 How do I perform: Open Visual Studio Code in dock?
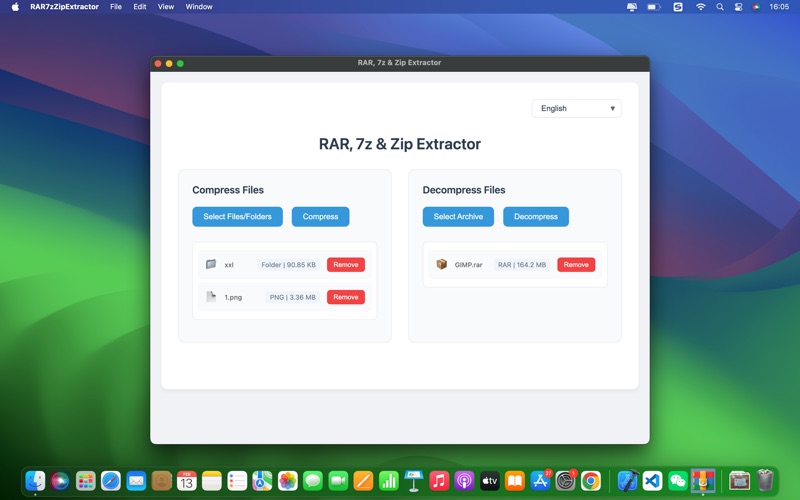(653, 481)
